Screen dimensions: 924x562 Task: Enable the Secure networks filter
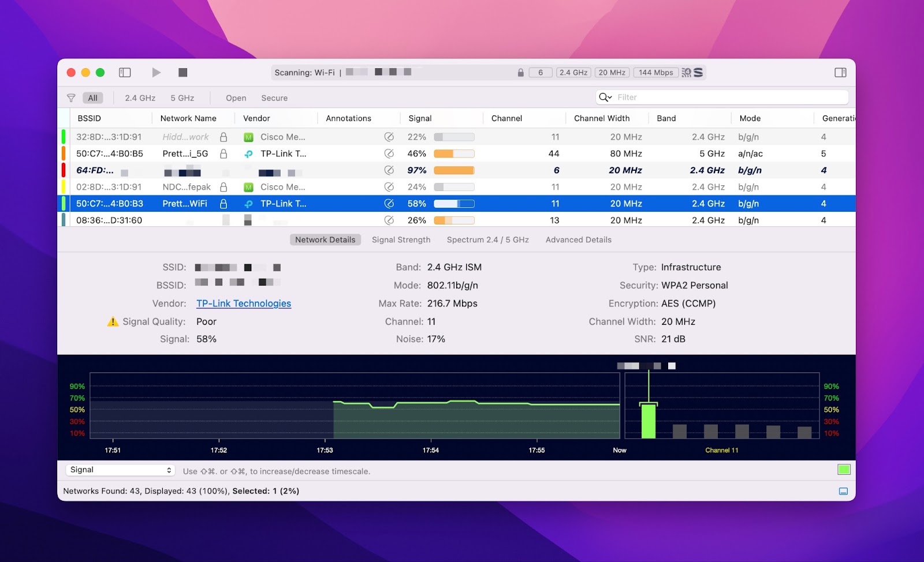pyautogui.click(x=274, y=98)
